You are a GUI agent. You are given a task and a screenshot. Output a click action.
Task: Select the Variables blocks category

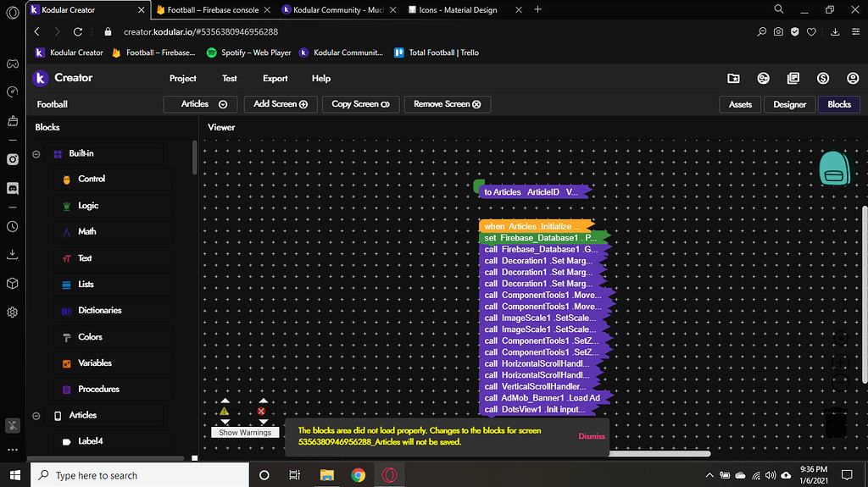(113, 363)
